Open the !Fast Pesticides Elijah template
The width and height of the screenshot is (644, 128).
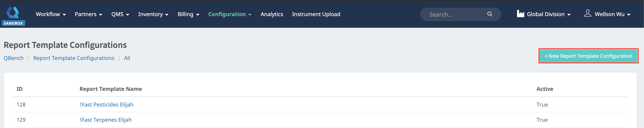[107, 105]
